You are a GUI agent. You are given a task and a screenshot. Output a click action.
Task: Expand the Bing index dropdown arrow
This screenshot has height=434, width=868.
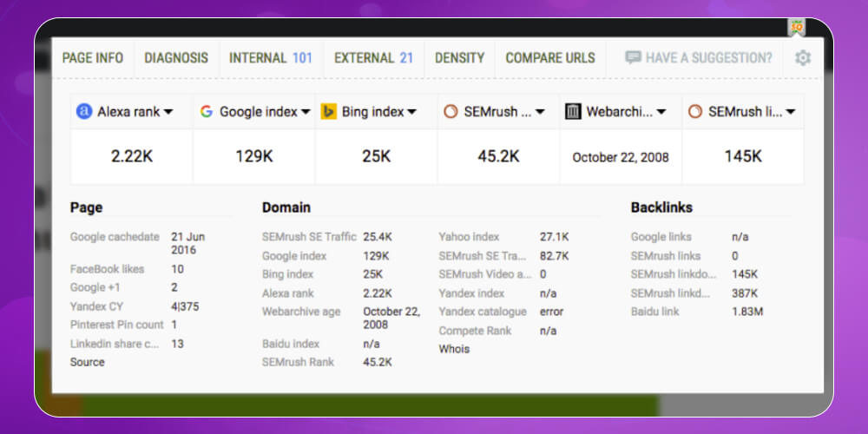(412, 112)
